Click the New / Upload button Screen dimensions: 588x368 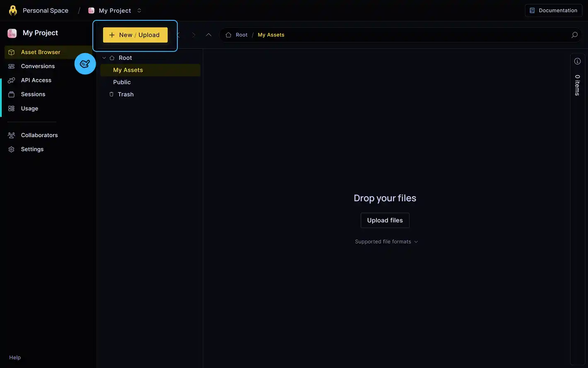point(135,35)
